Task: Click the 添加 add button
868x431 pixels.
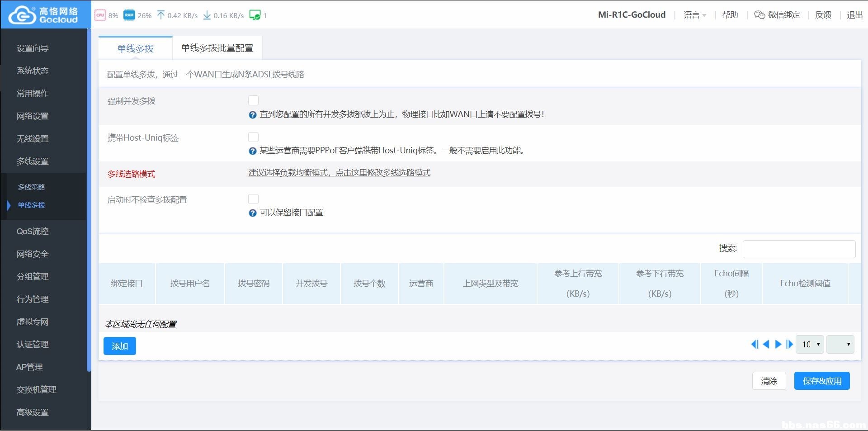Action: 120,346
